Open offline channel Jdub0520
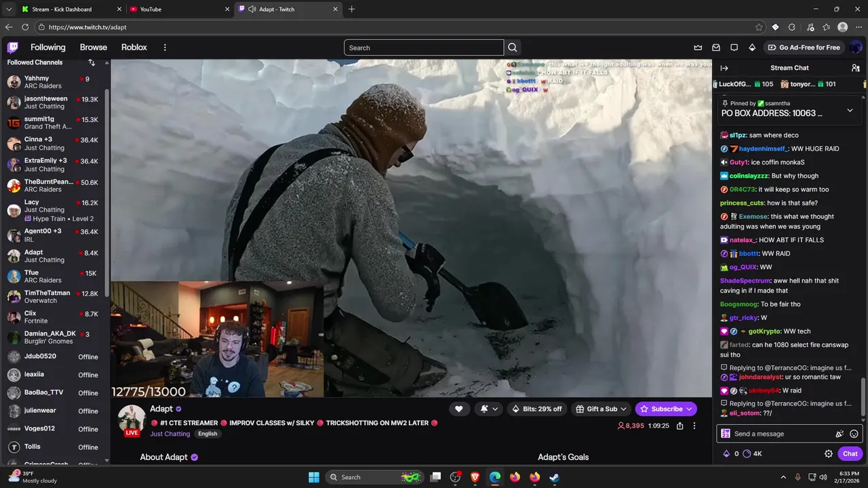868x488 pixels. click(55, 357)
